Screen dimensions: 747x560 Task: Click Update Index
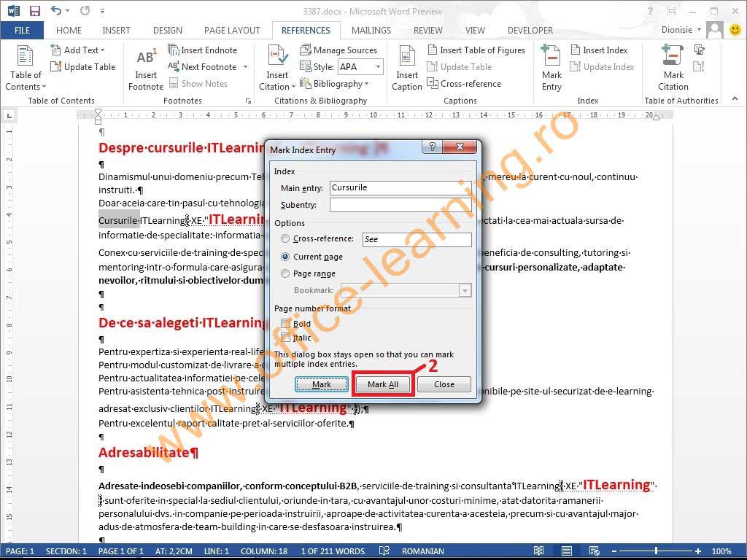[603, 66]
